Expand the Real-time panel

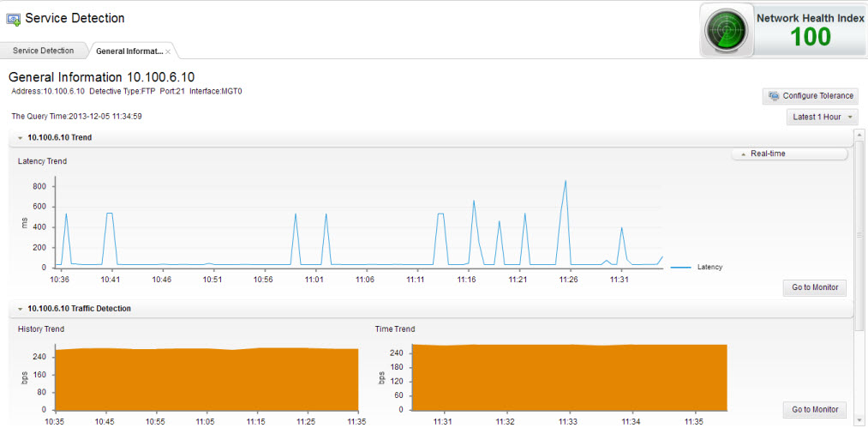[x=789, y=154]
